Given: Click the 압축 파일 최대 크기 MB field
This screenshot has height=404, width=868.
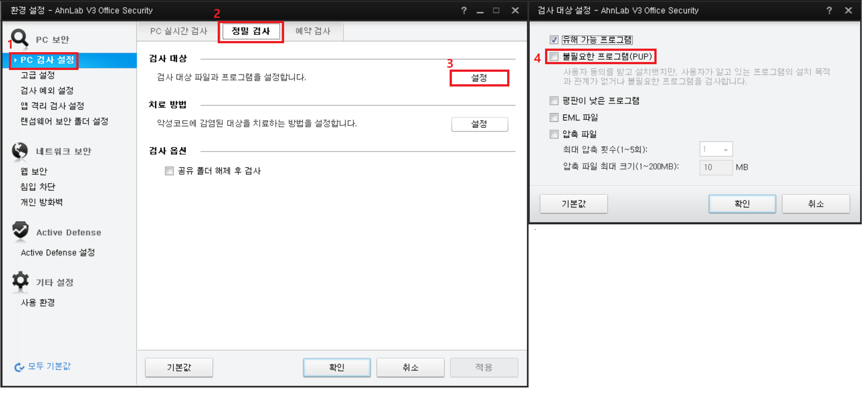Looking at the screenshot, I should [716, 167].
